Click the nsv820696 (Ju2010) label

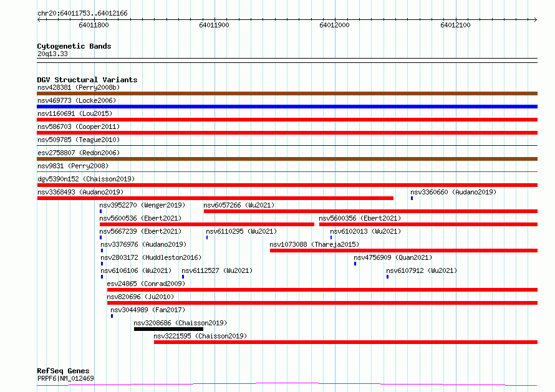tap(140, 297)
